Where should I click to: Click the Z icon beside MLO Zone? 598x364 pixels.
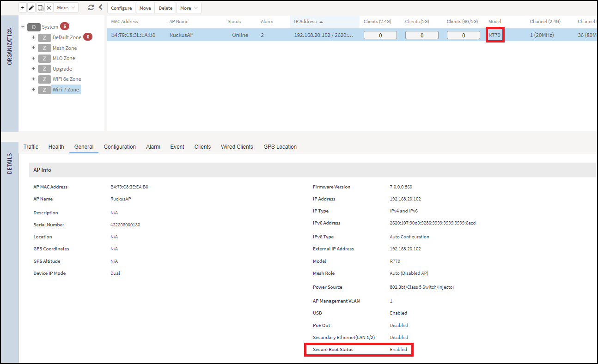[44, 58]
